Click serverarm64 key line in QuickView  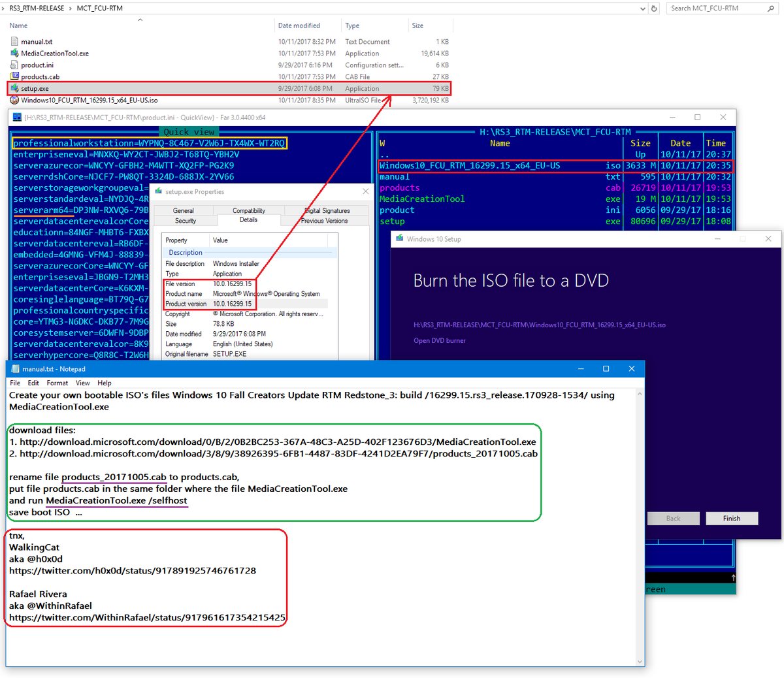click(x=81, y=210)
